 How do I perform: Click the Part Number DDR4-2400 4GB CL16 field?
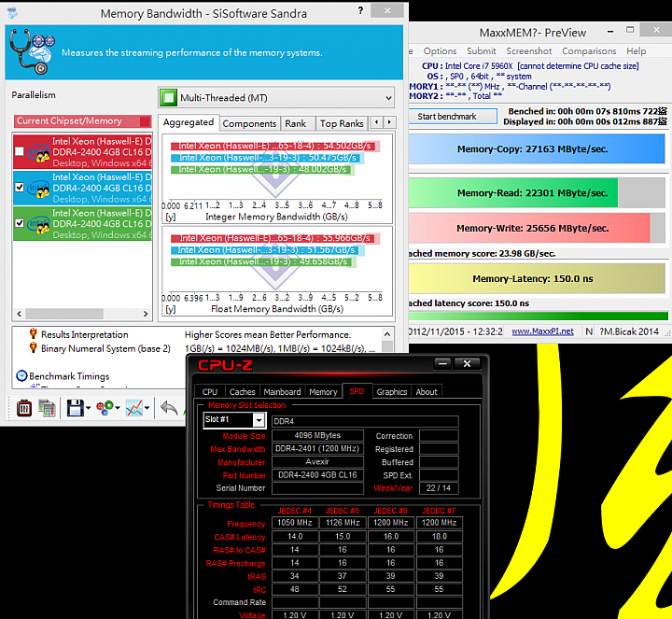pyautogui.click(x=317, y=475)
